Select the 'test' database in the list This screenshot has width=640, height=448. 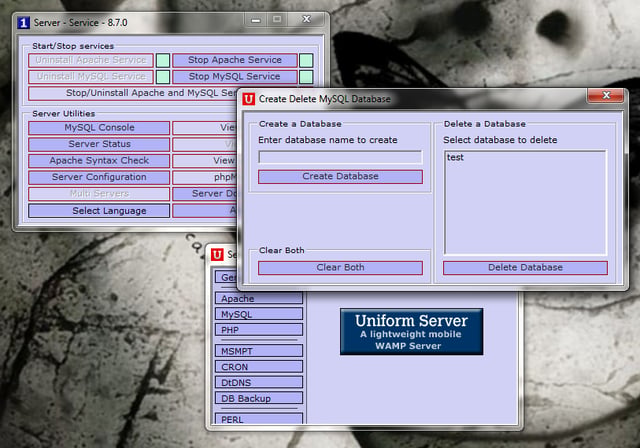coord(455,157)
